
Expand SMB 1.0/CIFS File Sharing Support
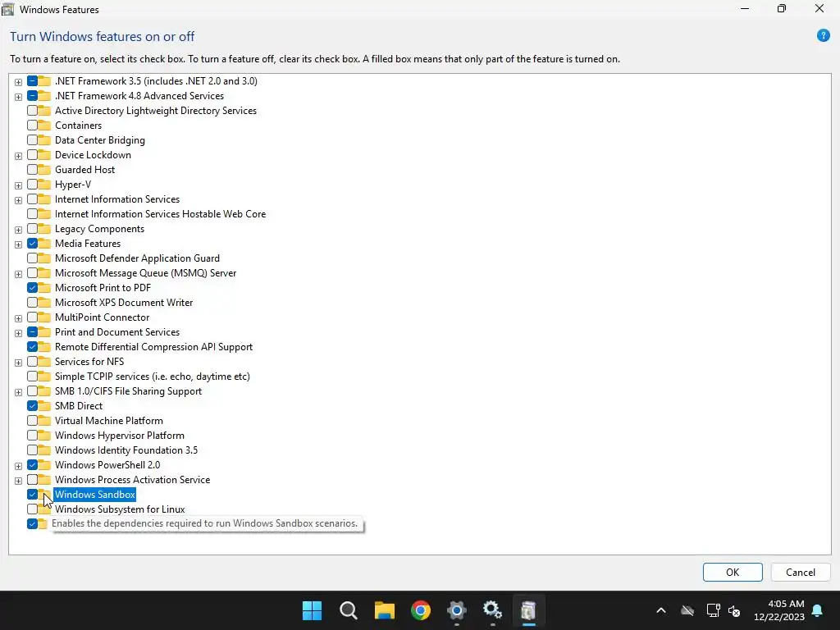[18, 392]
